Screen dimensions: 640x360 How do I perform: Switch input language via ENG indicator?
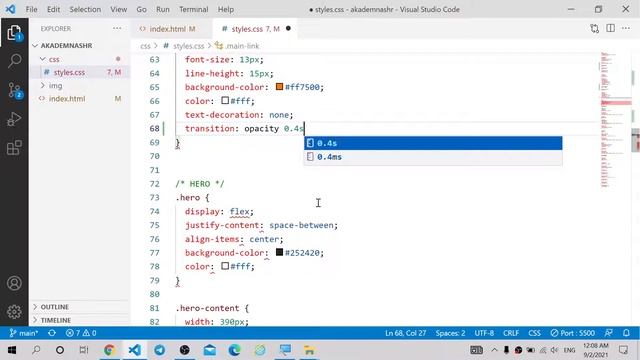(x=569, y=350)
